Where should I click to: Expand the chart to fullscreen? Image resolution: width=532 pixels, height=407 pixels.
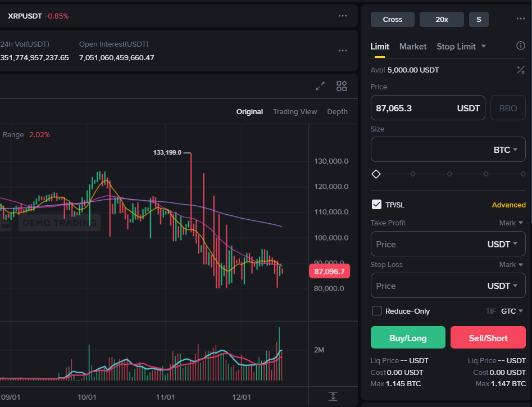320,86
